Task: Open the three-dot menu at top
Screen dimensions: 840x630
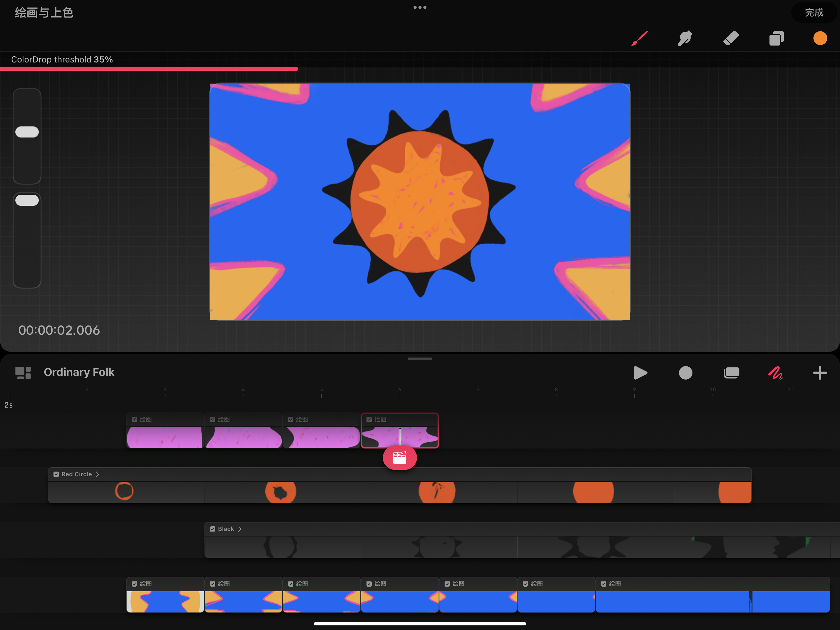Action: click(420, 8)
